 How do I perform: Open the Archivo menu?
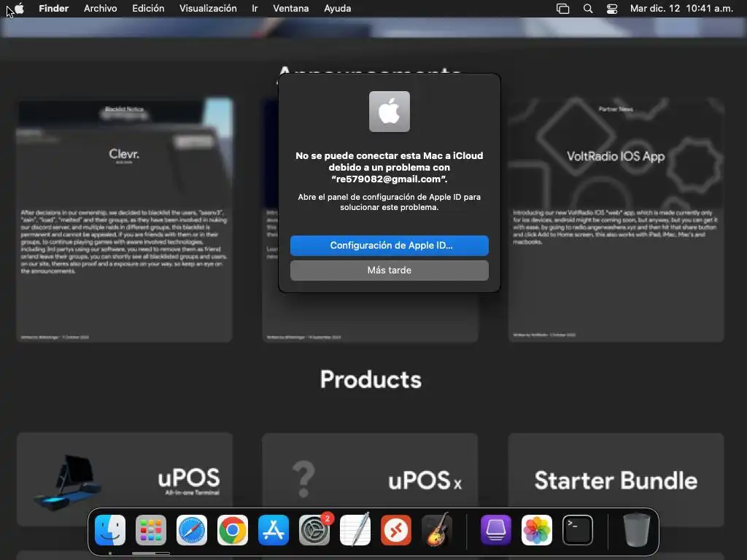coord(100,9)
